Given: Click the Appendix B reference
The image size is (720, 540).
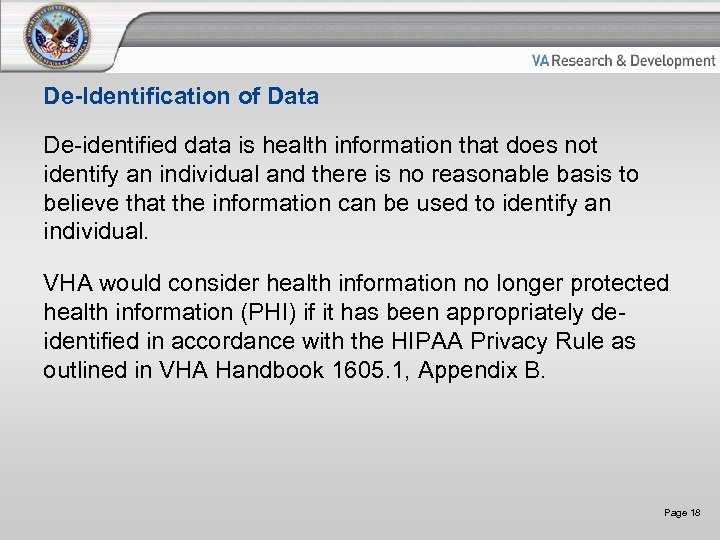Looking at the screenshot, I should pos(481,370).
